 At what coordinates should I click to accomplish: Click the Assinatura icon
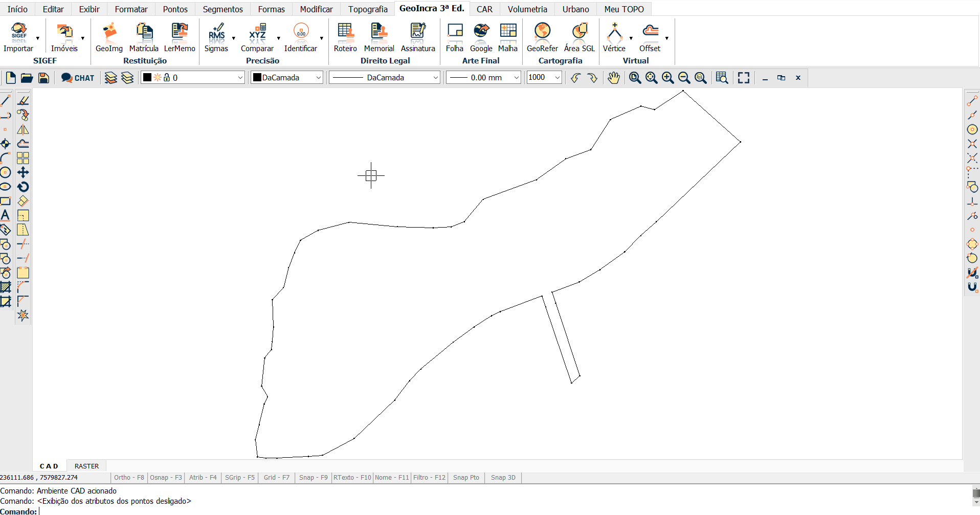click(x=418, y=37)
